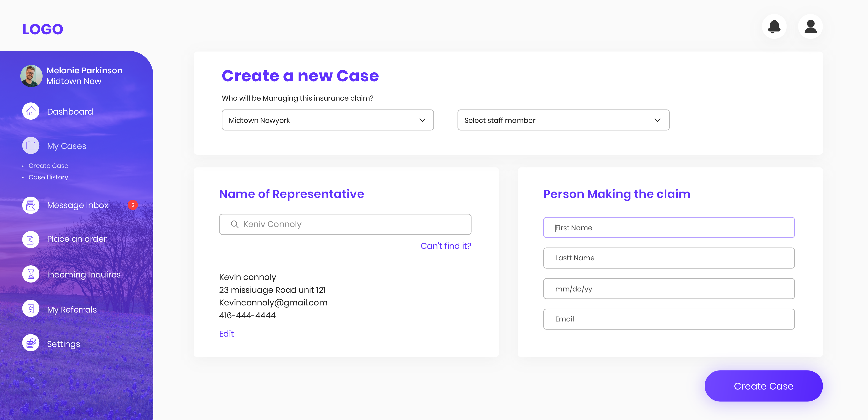Click Melanie Parkinson's profile avatar
The height and width of the screenshot is (420, 868).
tap(31, 76)
